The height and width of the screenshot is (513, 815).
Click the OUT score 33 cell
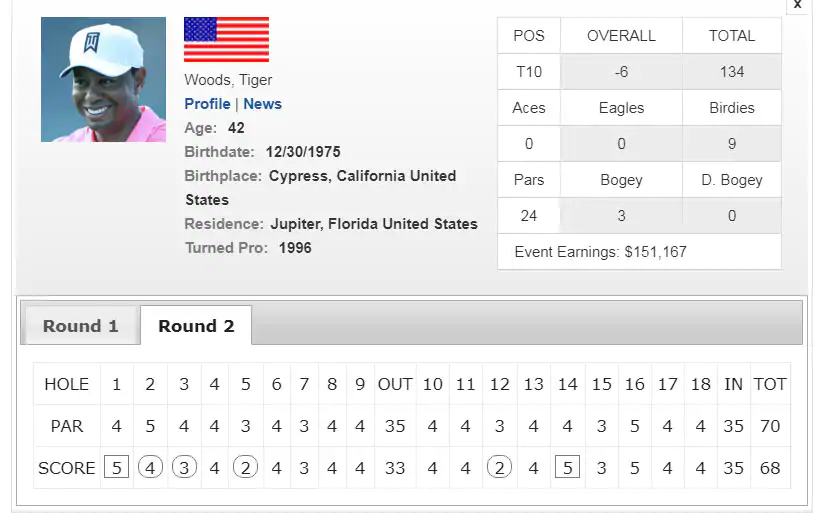pyautogui.click(x=395, y=468)
